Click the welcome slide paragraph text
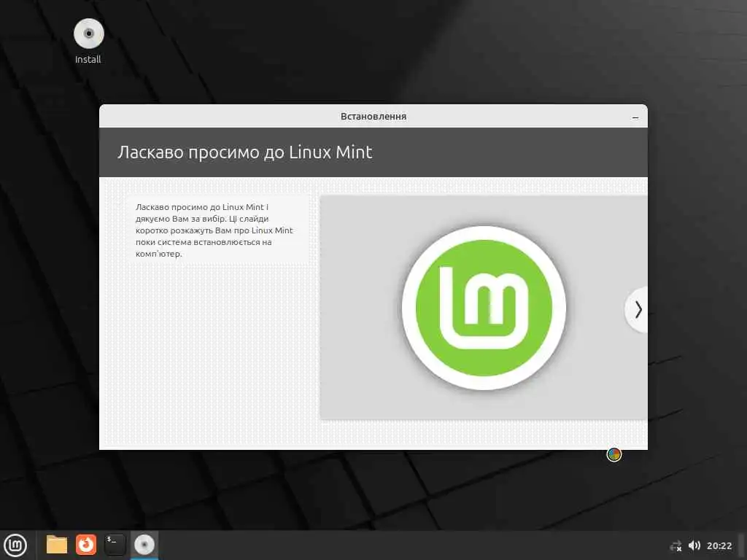The width and height of the screenshot is (747, 560). tap(214, 230)
